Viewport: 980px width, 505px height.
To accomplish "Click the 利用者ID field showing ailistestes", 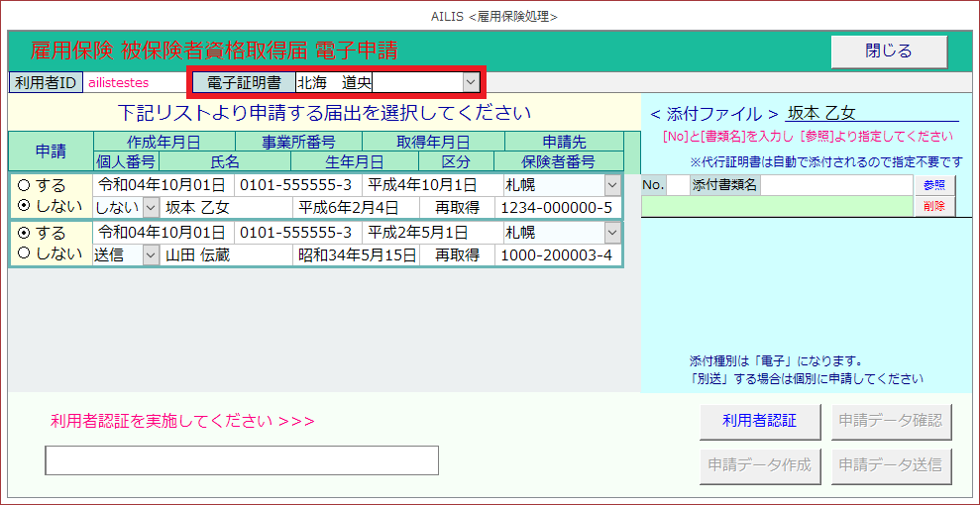I will pyautogui.click(x=134, y=82).
